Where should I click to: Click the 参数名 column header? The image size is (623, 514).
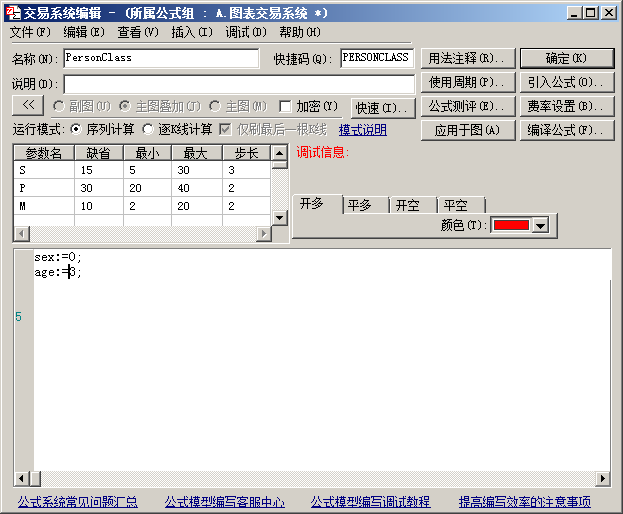(44, 153)
